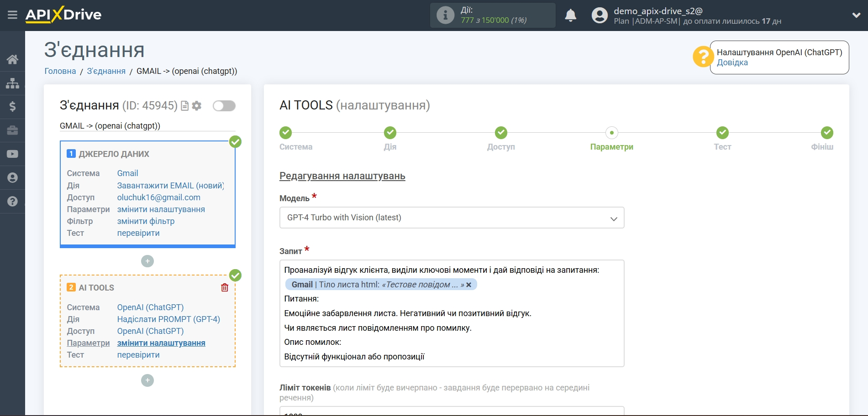
Task: Click змінити налаштування in data source
Action: pos(161,209)
